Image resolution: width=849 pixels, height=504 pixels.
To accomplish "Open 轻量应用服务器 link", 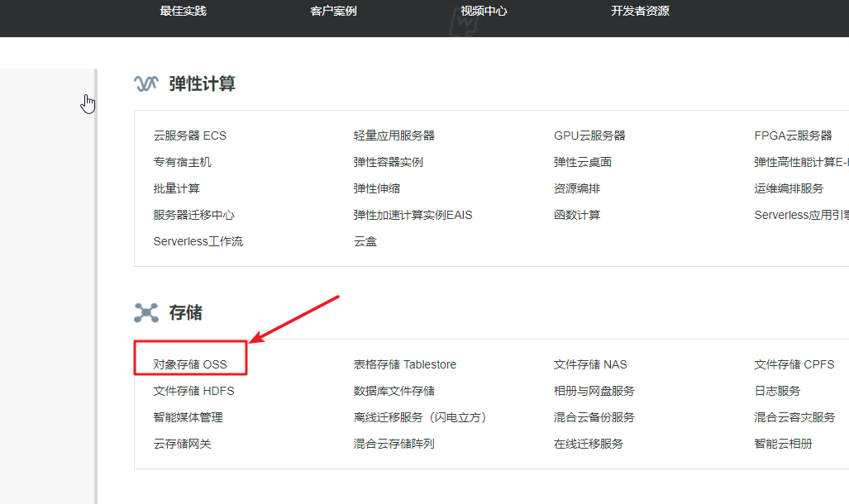I will coord(394,136).
